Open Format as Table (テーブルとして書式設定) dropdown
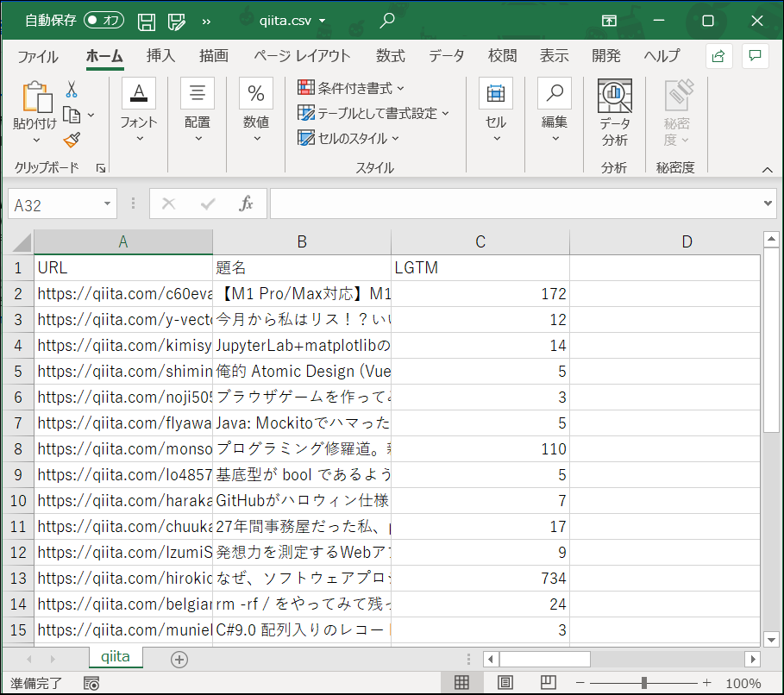 point(373,113)
